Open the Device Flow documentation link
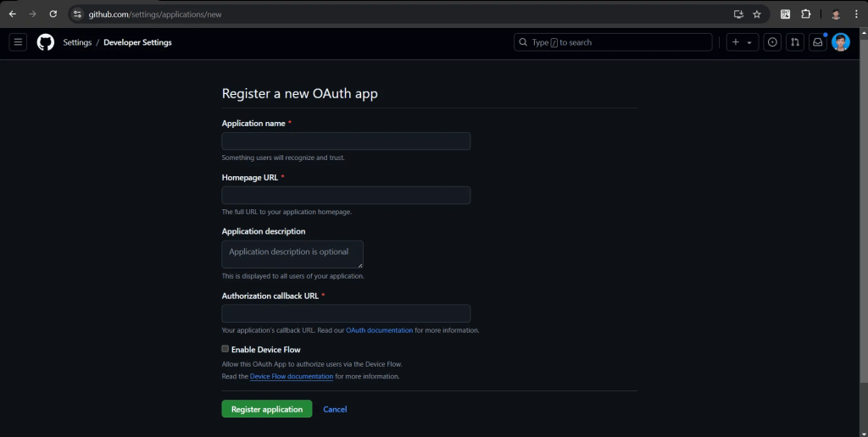Viewport: 868px width, 437px height. click(292, 376)
